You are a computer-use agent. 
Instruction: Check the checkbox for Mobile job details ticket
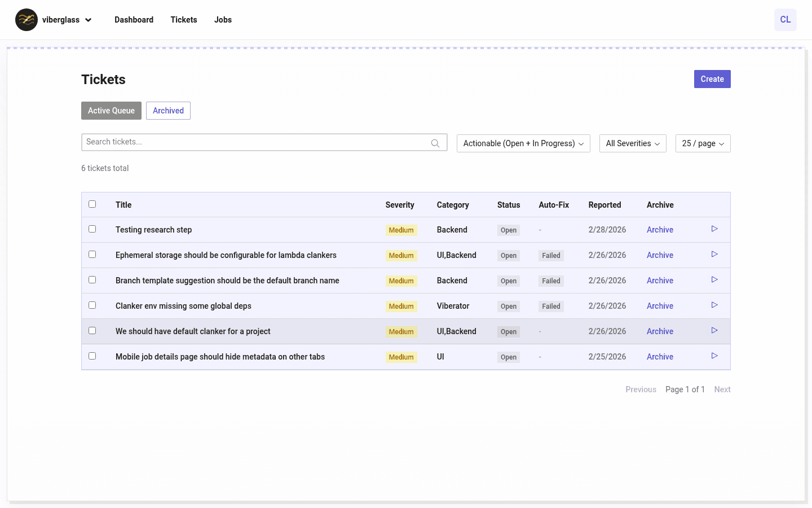[x=92, y=356]
